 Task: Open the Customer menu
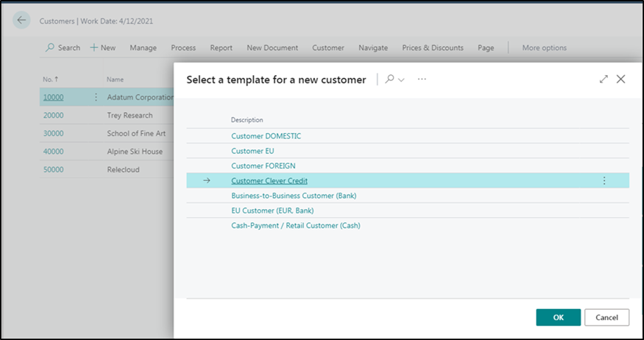(328, 48)
